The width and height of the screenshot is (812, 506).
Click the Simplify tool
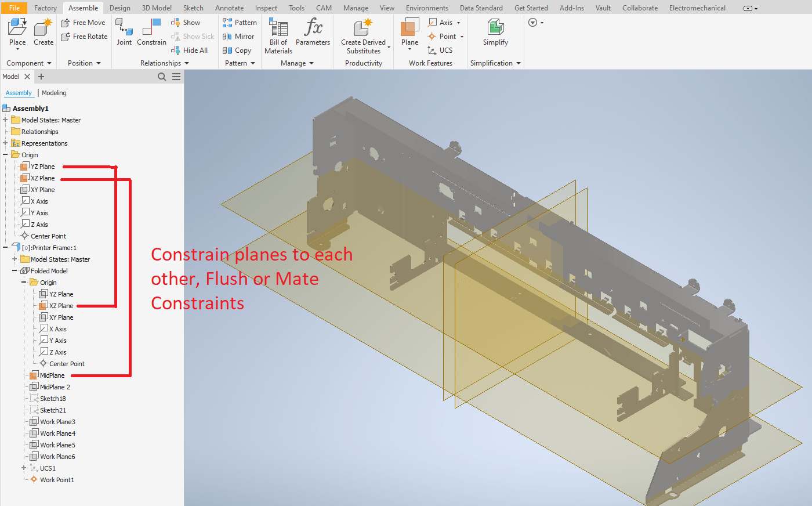click(x=495, y=32)
